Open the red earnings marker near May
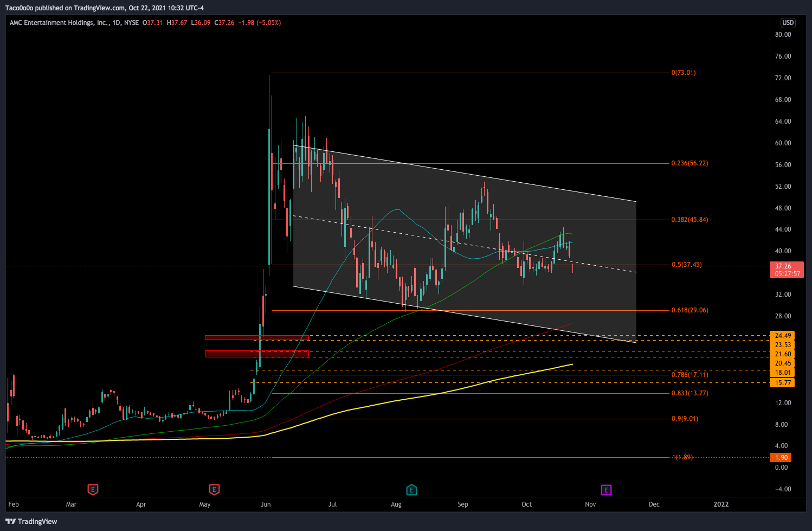Viewport: 812px width, 531px height. coord(214,490)
